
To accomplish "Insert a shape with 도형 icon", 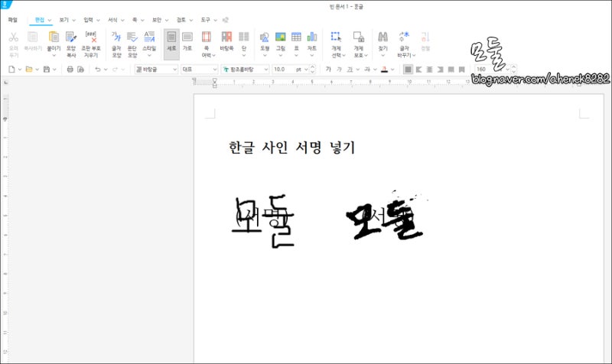I will (265, 37).
